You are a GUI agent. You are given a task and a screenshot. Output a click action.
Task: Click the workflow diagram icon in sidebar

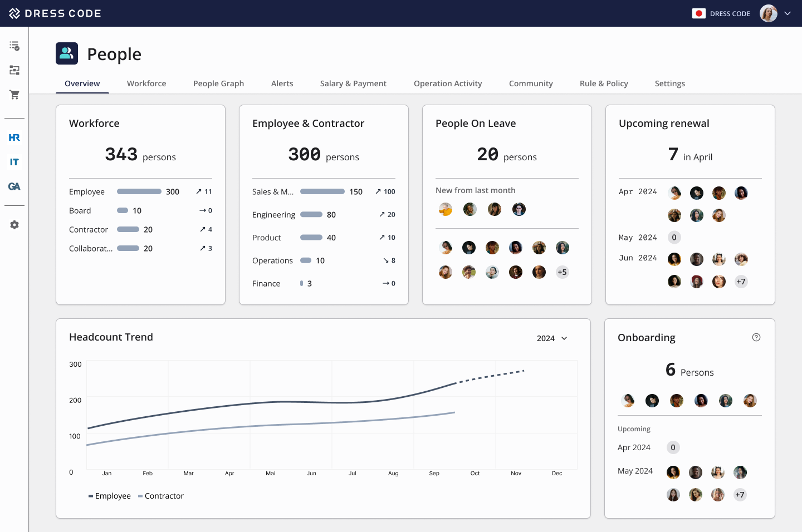[x=14, y=70]
